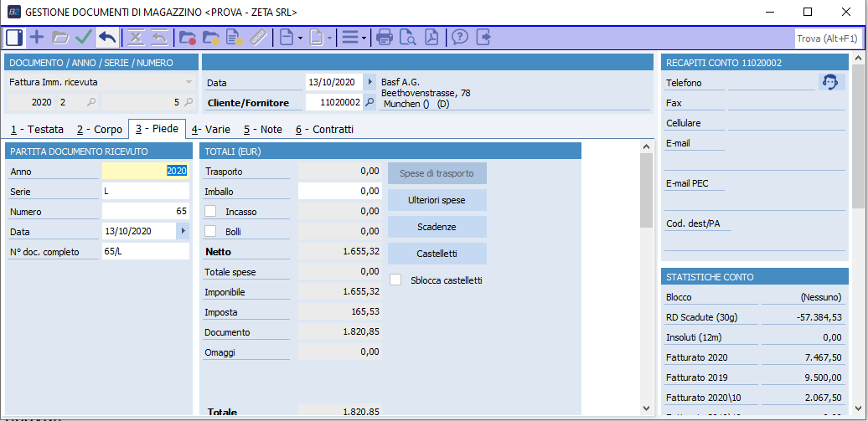Select the 3 - Piede tab
The height and width of the screenshot is (421, 868).
(x=158, y=129)
